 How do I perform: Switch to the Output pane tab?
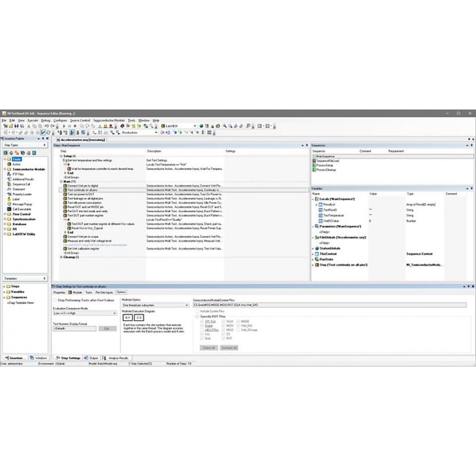pos(91,358)
